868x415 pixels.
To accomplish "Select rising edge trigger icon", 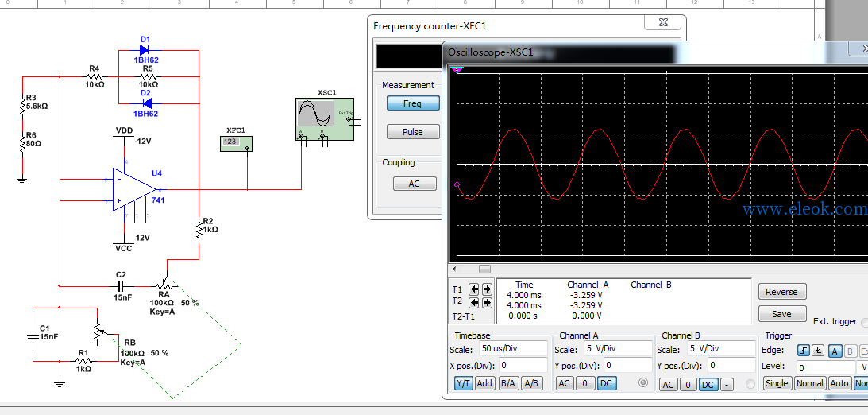I will 803,350.
